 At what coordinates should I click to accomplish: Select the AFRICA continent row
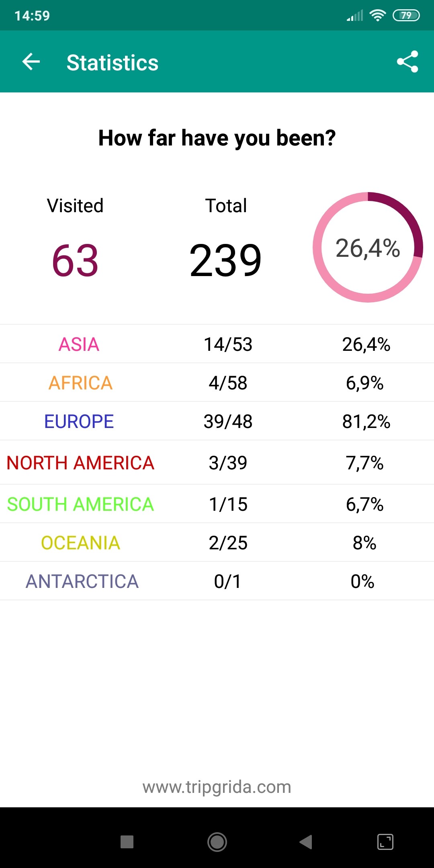(x=217, y=383)
